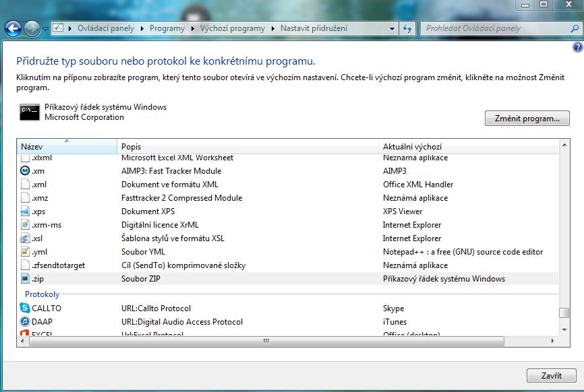The height and width of the screenshot is (392, 584).
Task: Click 'Dokument XPS' description
Action: 148,211
